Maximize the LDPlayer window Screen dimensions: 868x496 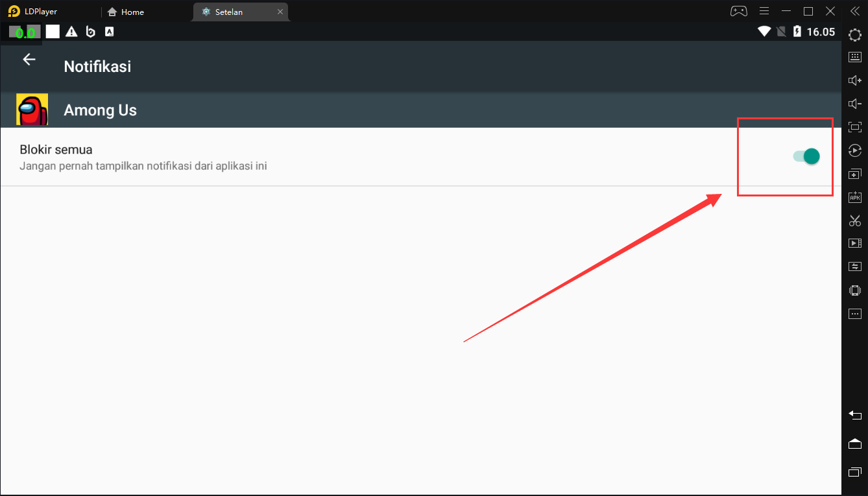(808, 11)
